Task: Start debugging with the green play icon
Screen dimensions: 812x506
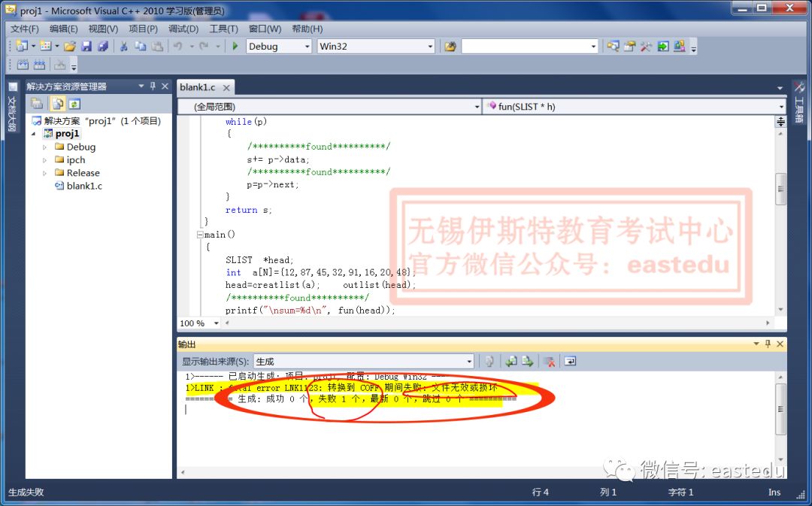Action: (235, 46)
